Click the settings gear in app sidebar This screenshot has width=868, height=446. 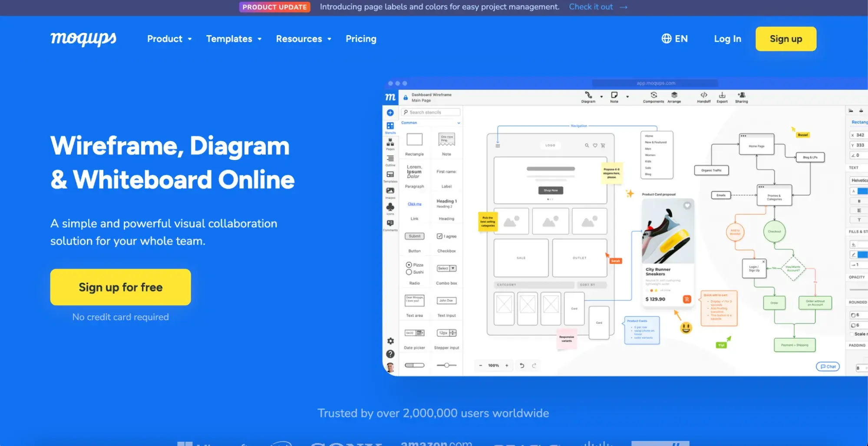point(390,341)
